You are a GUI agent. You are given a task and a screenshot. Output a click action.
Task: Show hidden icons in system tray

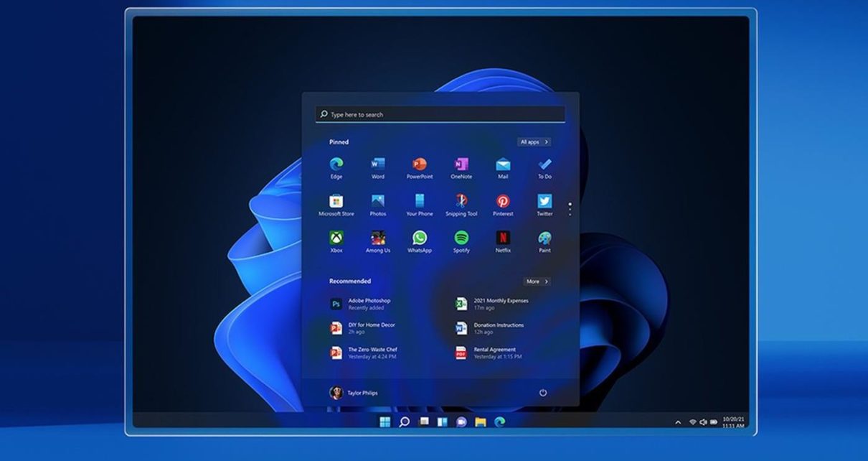pyautogui.click(x=678, y=422)
